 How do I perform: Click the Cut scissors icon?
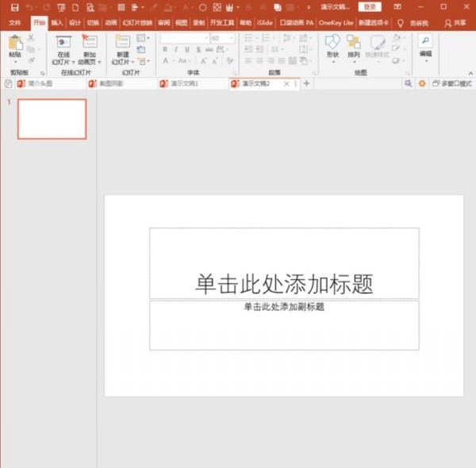pos(31,38)
